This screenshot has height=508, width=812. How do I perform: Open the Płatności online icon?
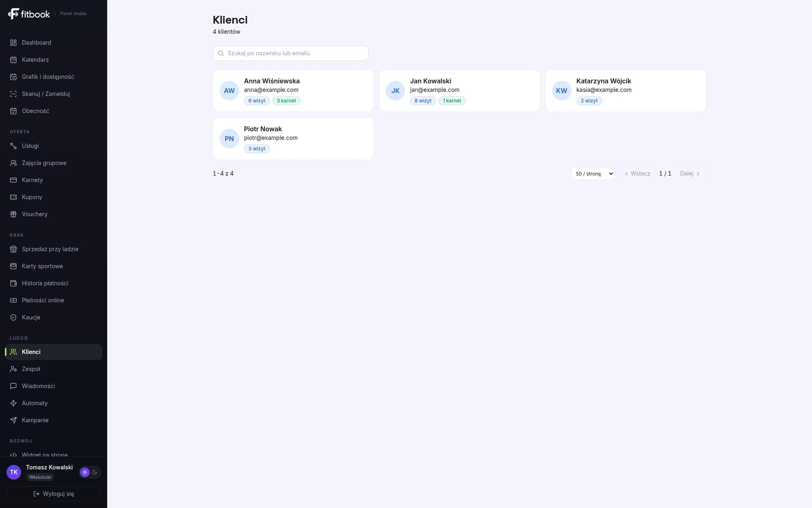click(x=13, y=300)
